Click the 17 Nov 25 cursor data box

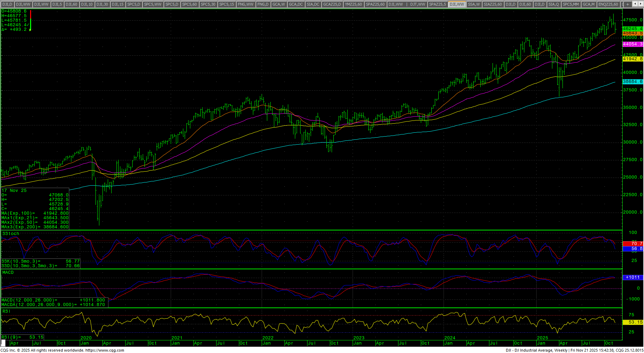tap(35, 209)
